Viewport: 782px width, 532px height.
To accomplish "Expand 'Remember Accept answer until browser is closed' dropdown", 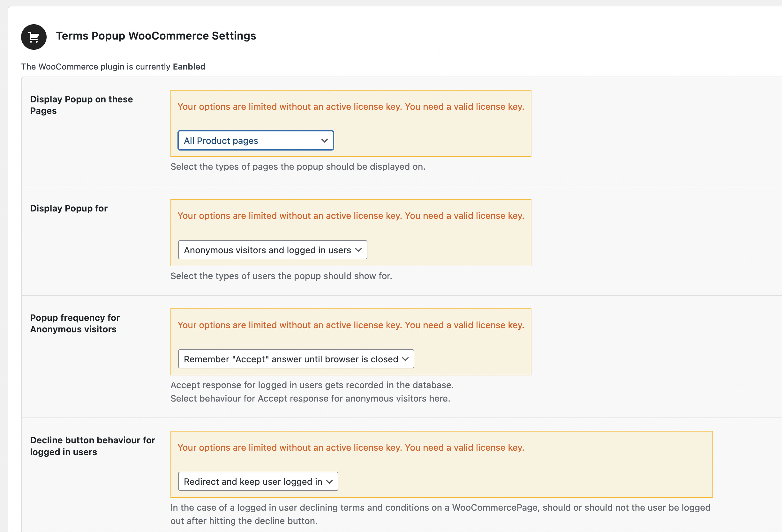I will [296, 359].
